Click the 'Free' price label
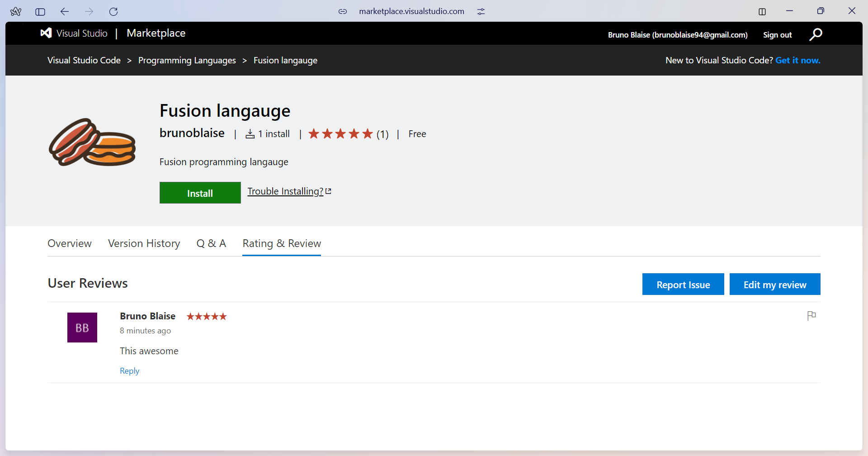 pyautogui.click(x=417, y=134)
